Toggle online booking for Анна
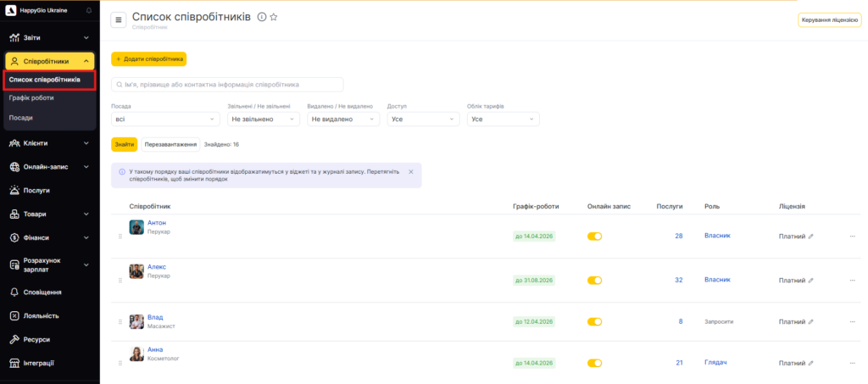868x384 pixels. 594,363
